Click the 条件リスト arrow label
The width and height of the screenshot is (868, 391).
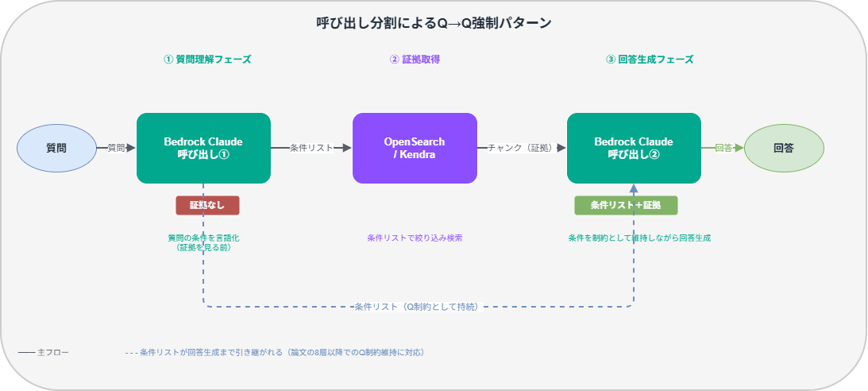click(x=311, y=148)
